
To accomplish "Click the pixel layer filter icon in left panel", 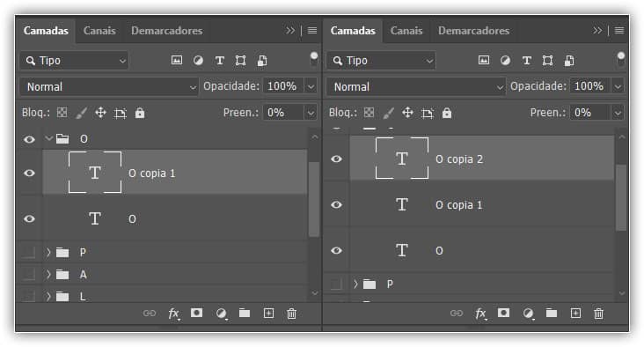I will point(177,61).
